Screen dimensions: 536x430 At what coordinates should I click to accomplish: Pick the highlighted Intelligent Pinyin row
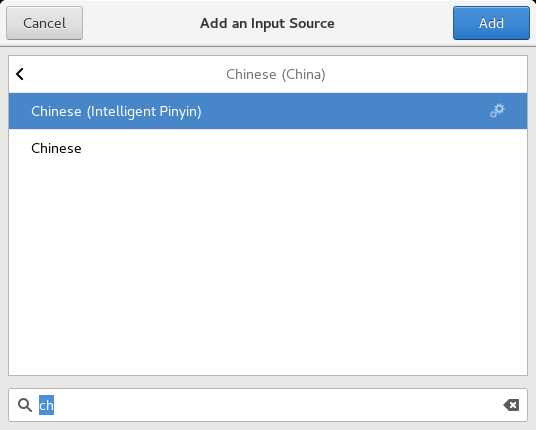268,111
